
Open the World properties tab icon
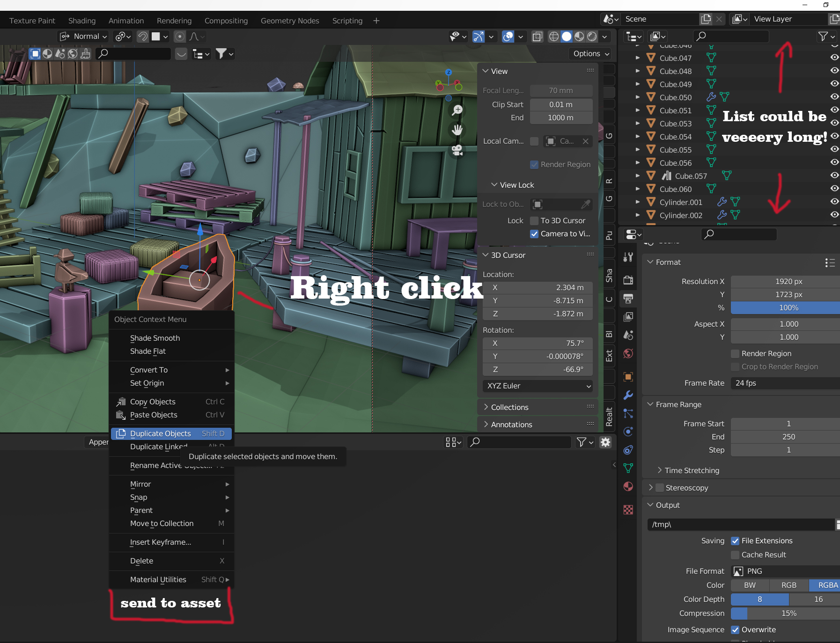click(x=628, y=353)
